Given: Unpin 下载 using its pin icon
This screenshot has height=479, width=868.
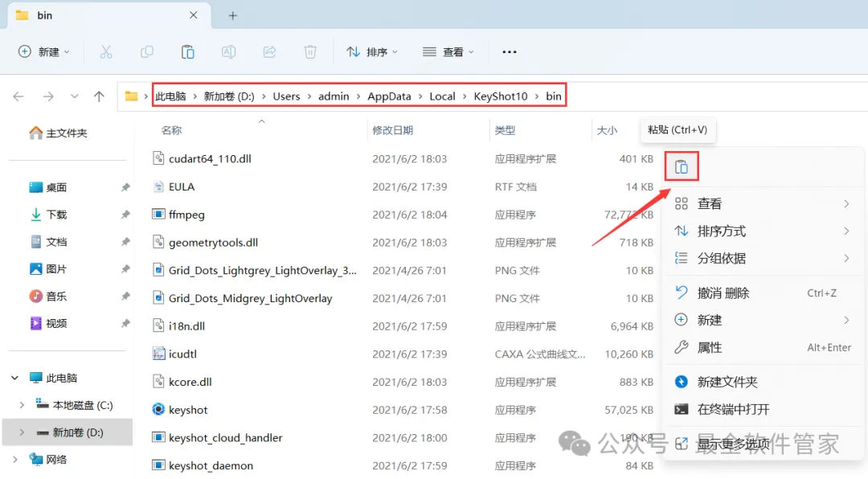Looking at the screenshot, I should click(125, 215).
